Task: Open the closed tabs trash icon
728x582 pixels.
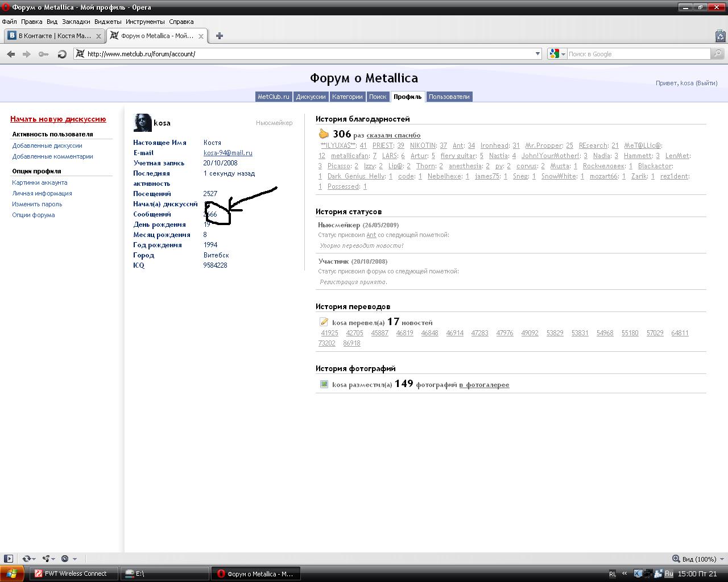Action: (720, 36)
